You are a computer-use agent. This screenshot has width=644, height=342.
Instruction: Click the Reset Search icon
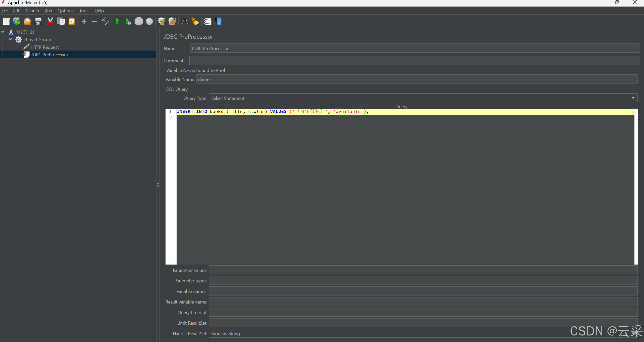195,21
